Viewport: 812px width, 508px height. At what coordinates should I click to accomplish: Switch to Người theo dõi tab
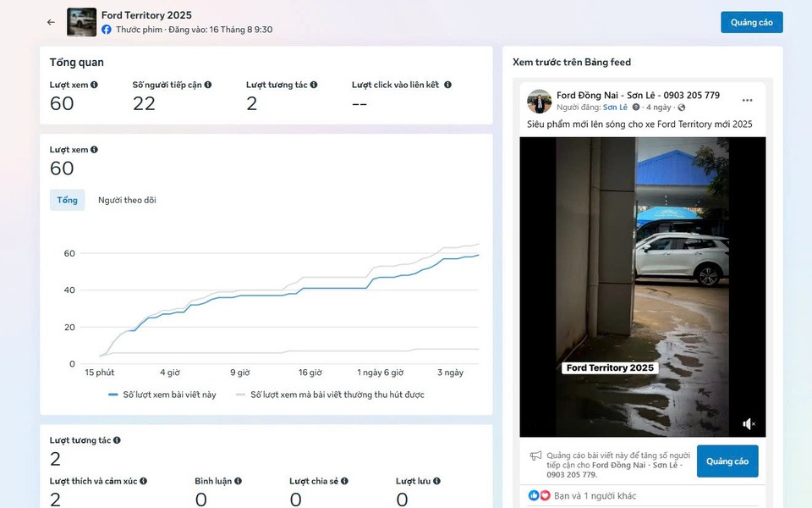[x=127, y=200]
